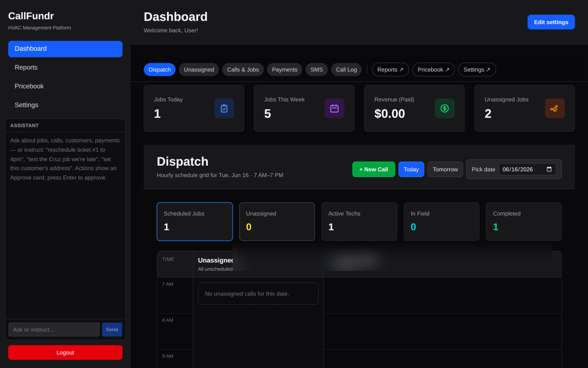
Task: Open the Dashboard page in sidebar
Action: coord(65,49)
